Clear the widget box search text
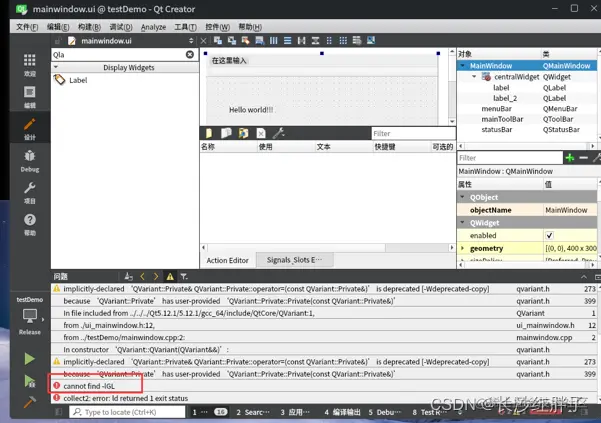 click(190, 54)
